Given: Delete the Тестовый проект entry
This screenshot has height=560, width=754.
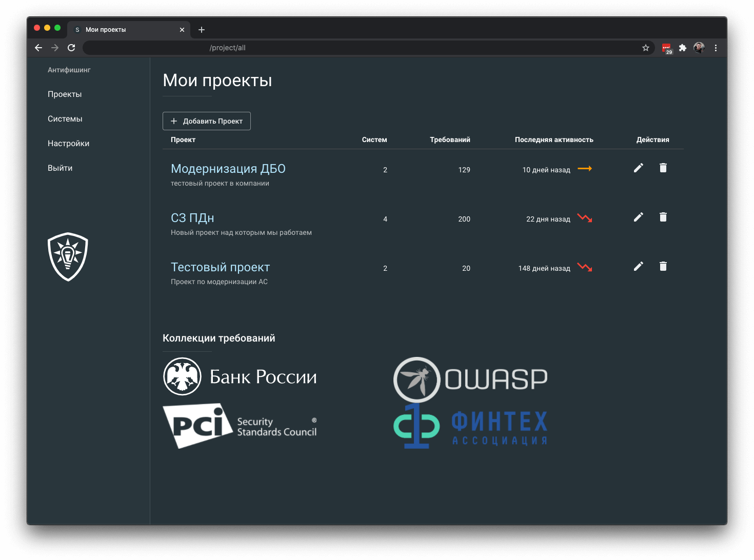Looking at the screenshot, I should 663,266.
